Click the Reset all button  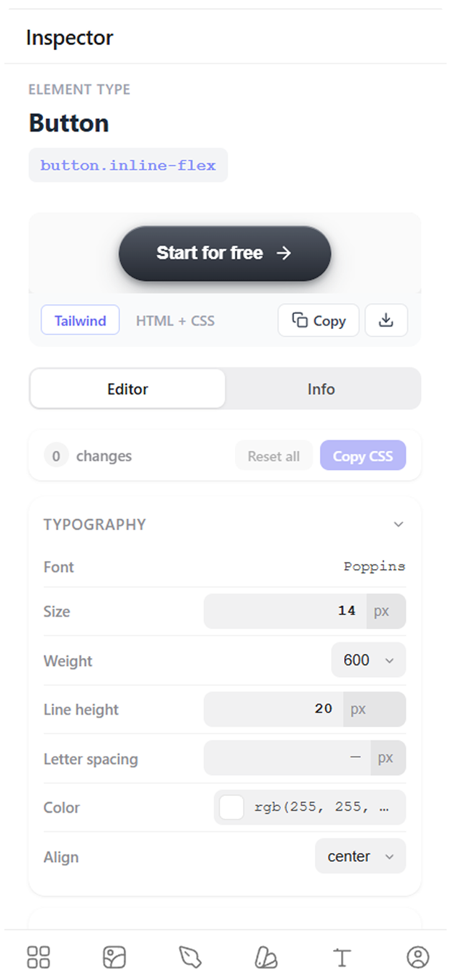(274, 456)
